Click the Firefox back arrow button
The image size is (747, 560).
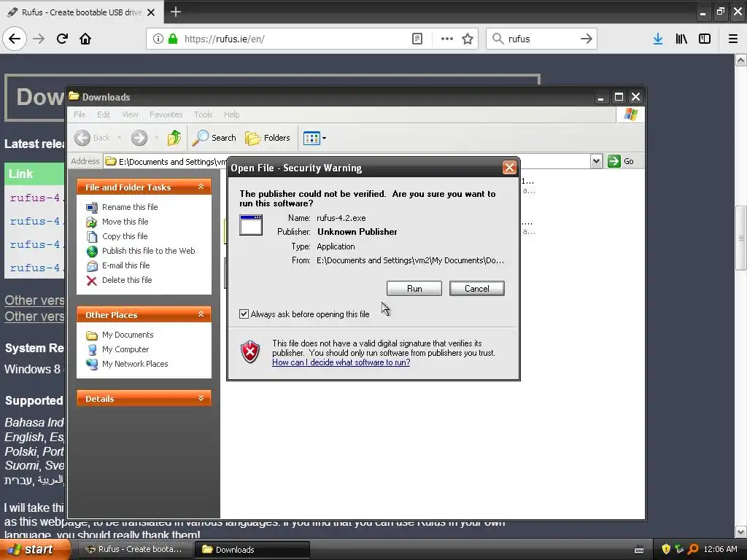click(x=15, y=39)
